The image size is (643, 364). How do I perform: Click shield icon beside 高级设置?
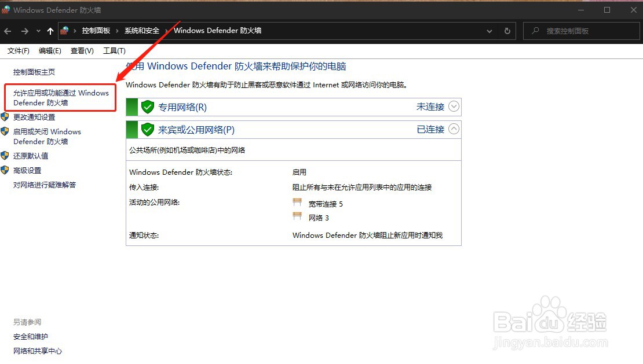(5, 170)
